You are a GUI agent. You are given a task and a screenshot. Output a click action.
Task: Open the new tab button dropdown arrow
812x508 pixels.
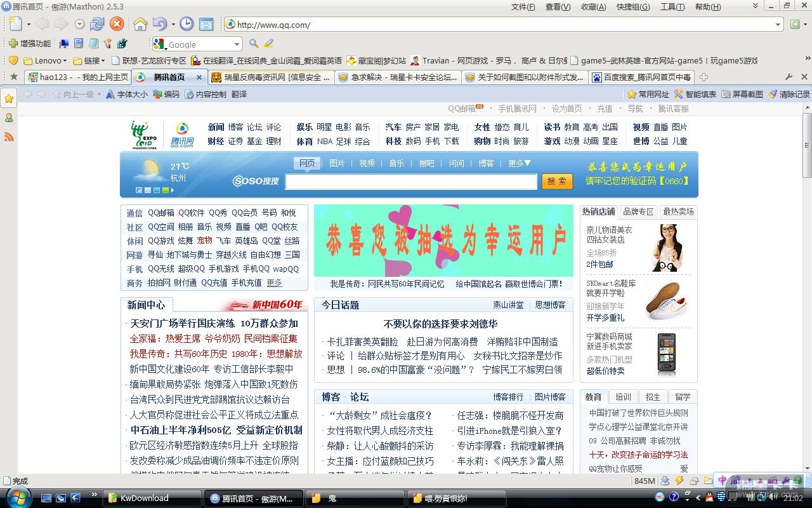[x=29, y=24]
